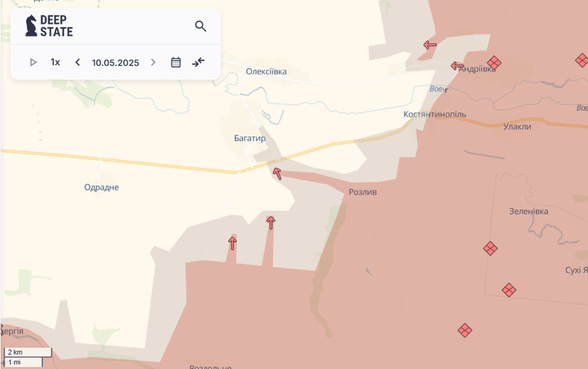
Task: Go to the previous date
Action: pos(77,63)
